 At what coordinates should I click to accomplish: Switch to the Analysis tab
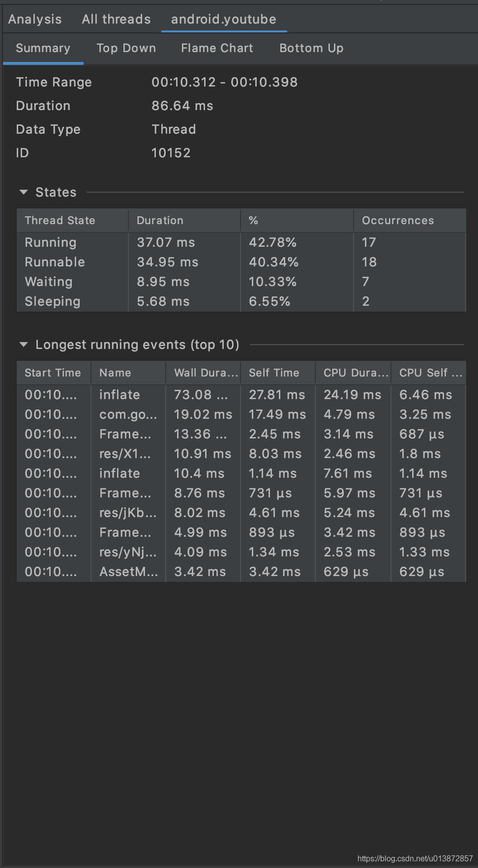coord(35,19)
